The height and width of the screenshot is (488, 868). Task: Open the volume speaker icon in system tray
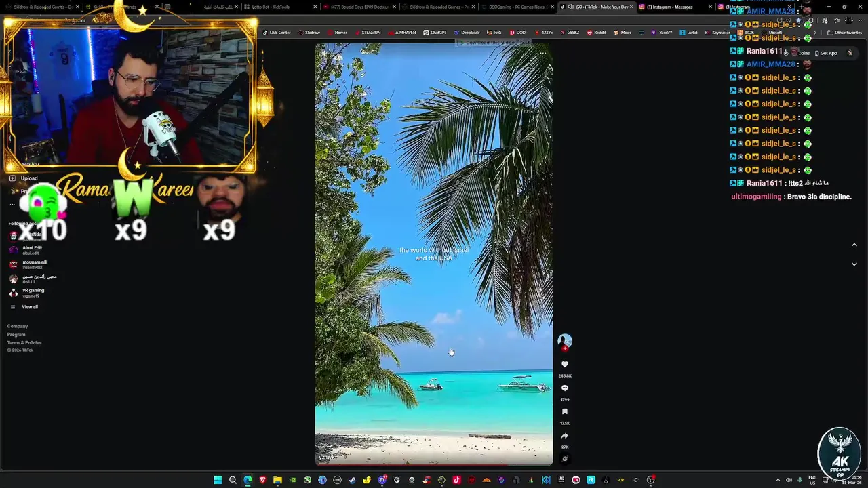(789, 480)
